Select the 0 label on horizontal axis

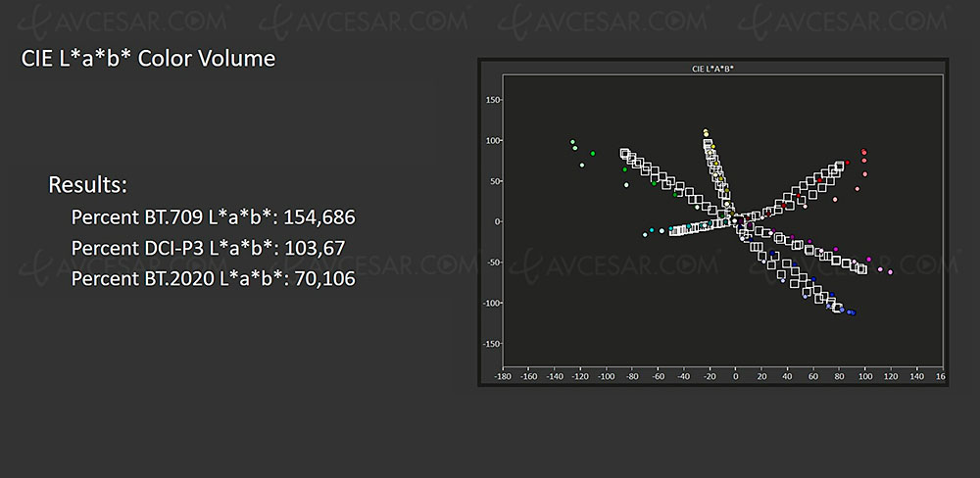(x=735, y=375)
